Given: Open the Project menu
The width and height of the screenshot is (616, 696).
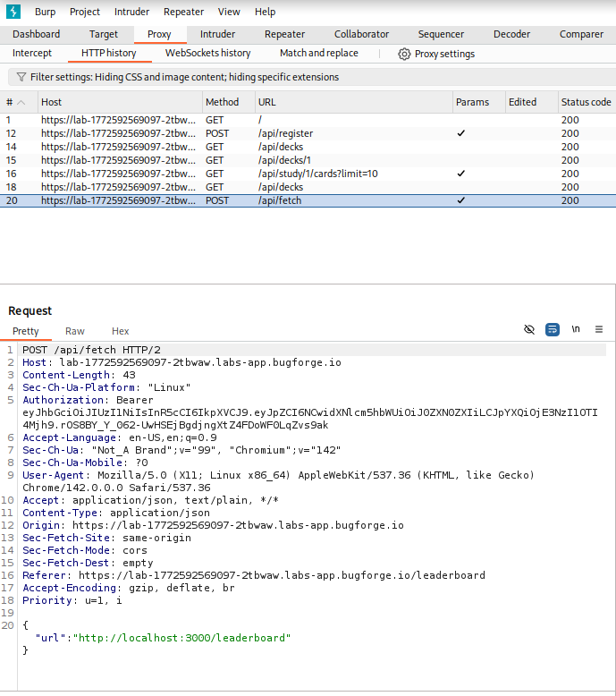Looking at the screenshot, I should (x=85, y=12).
